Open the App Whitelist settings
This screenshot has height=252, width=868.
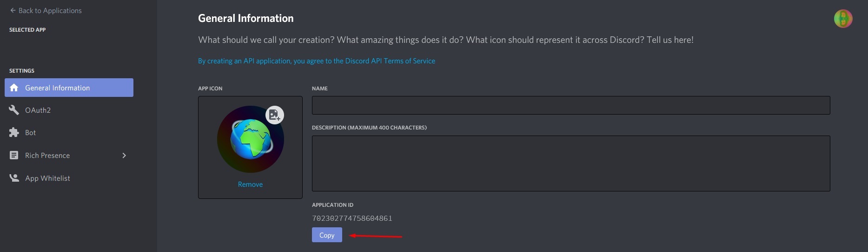tap(47, 178)
